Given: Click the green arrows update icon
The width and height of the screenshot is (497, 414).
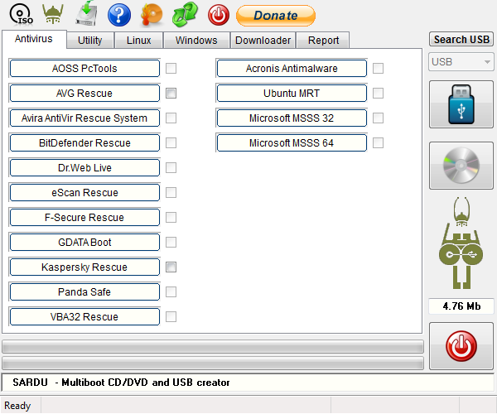Looking at the screenshot, I should [185, 14].
